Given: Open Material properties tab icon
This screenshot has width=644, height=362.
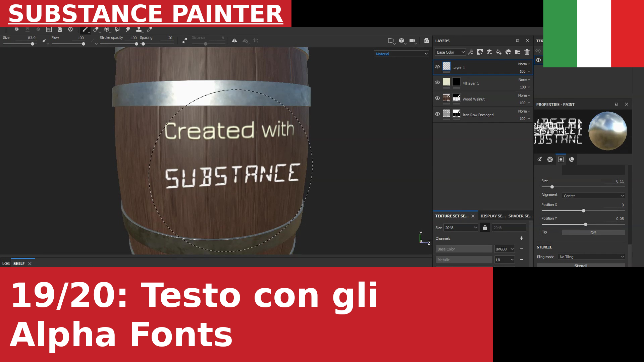Looking at the screenshot, I should [572, 159].
